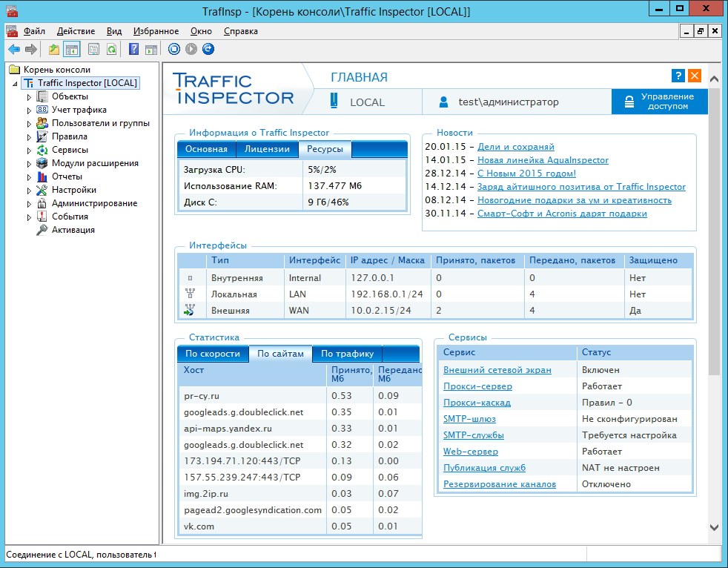Click the green Refresh toolbar icon
The width and height of the screenshot is (728, 568).
(x=111, y=50)
